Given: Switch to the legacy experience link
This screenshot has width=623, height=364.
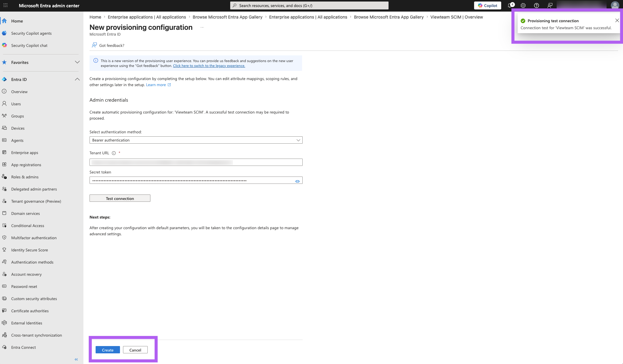Looking at the screenshot, I should pyautogui.click(x=209, y=66).
